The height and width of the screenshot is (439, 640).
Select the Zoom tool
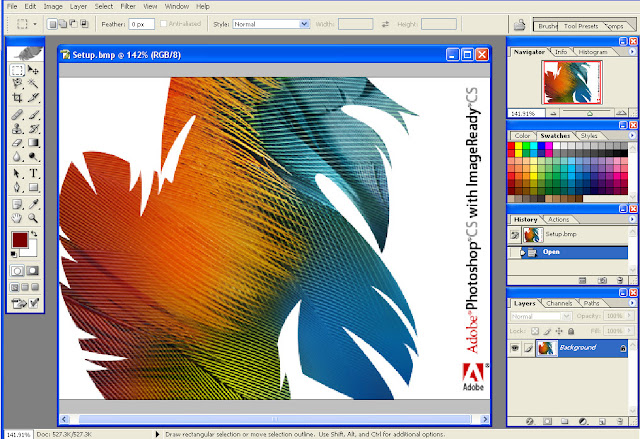click(x=33, y=218)
